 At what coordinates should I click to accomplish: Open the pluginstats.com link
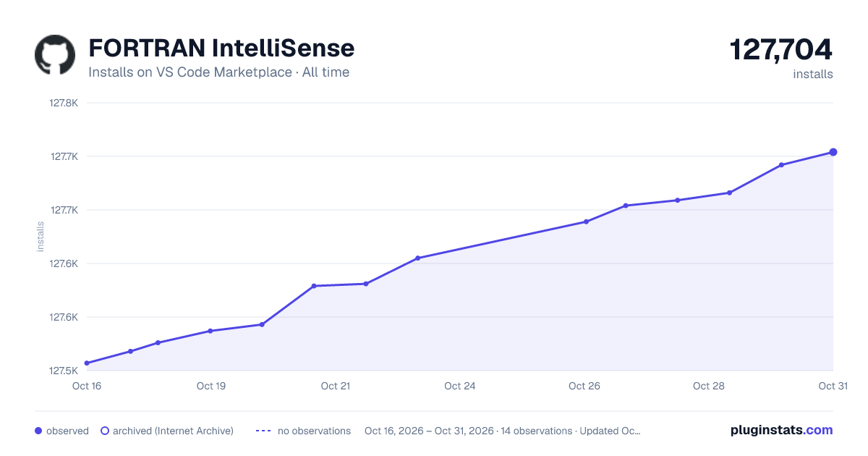pyautogui.click(x=782, y=430)
